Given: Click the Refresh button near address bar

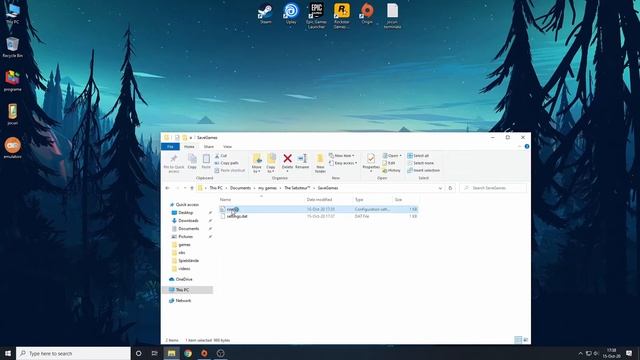Looking at the screenshot, I should (450, 188).
